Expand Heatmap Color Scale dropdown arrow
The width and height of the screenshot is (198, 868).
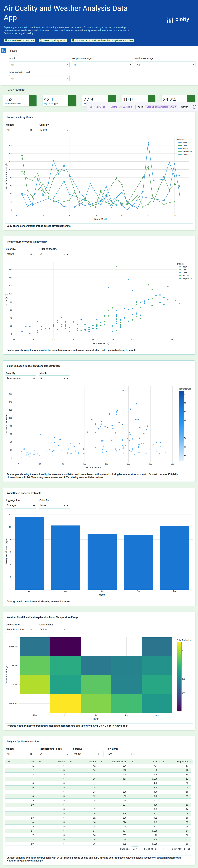68,630
